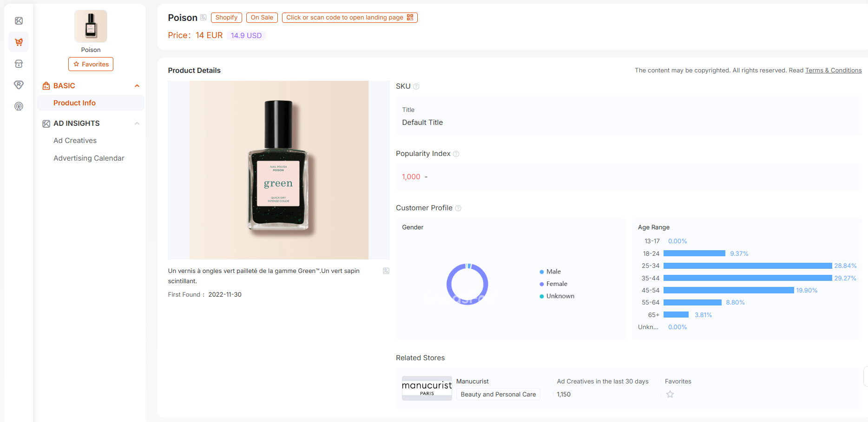868x422 pixels.
Task: Open landing page via scan code button
Action: point(350,18)
